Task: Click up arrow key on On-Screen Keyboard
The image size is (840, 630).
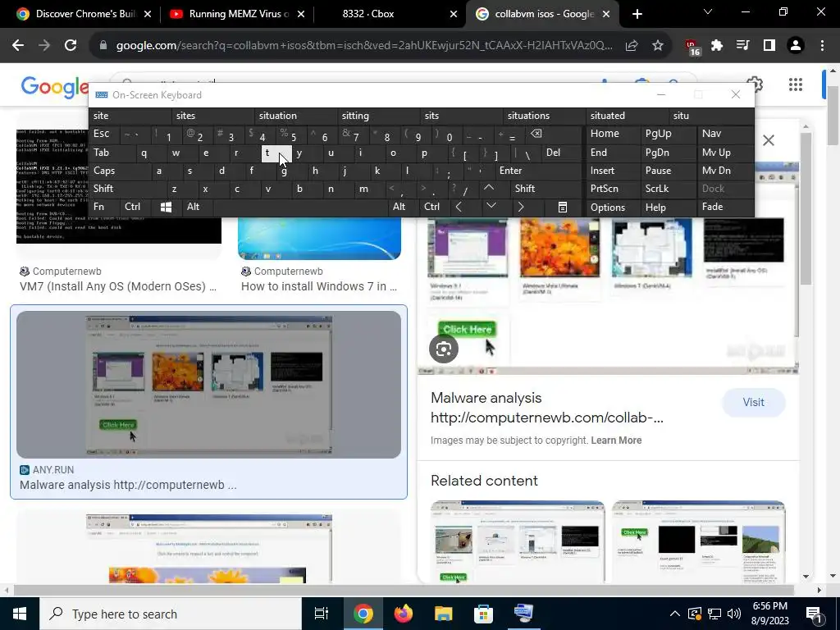Action: 489,188
